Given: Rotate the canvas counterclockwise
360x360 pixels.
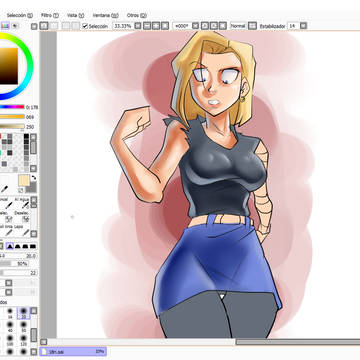Looking at the screenshot, I should [x=205, y=26].
